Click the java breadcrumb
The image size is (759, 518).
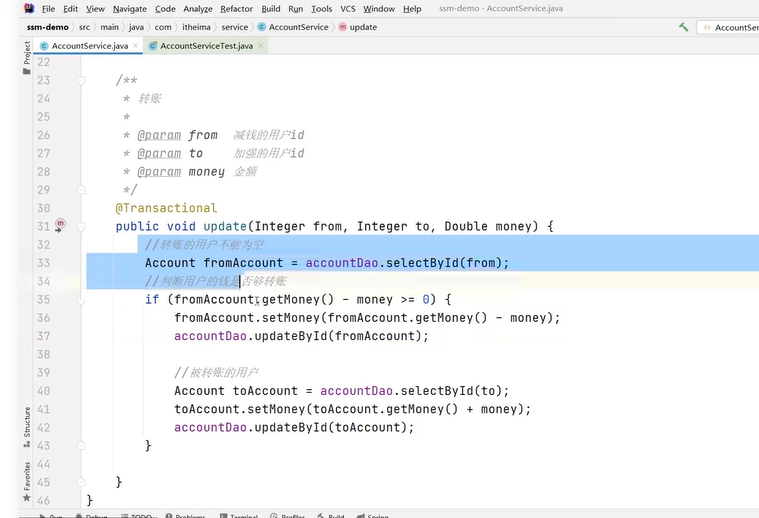coord(136,27)
